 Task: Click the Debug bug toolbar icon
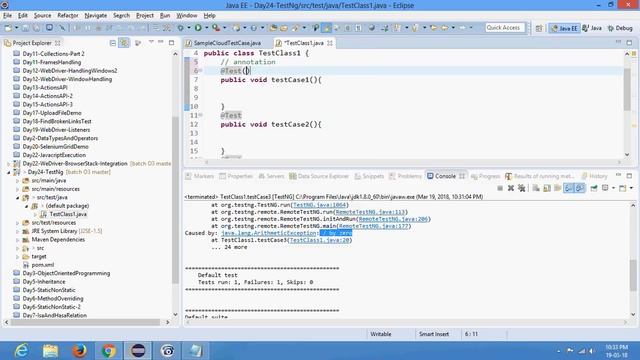tap(180, 28)
